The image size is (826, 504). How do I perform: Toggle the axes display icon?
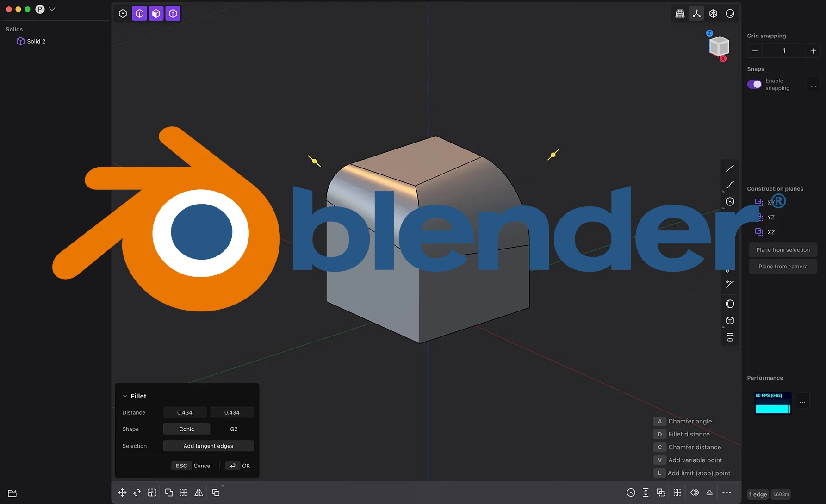click(x=696, y=13)
